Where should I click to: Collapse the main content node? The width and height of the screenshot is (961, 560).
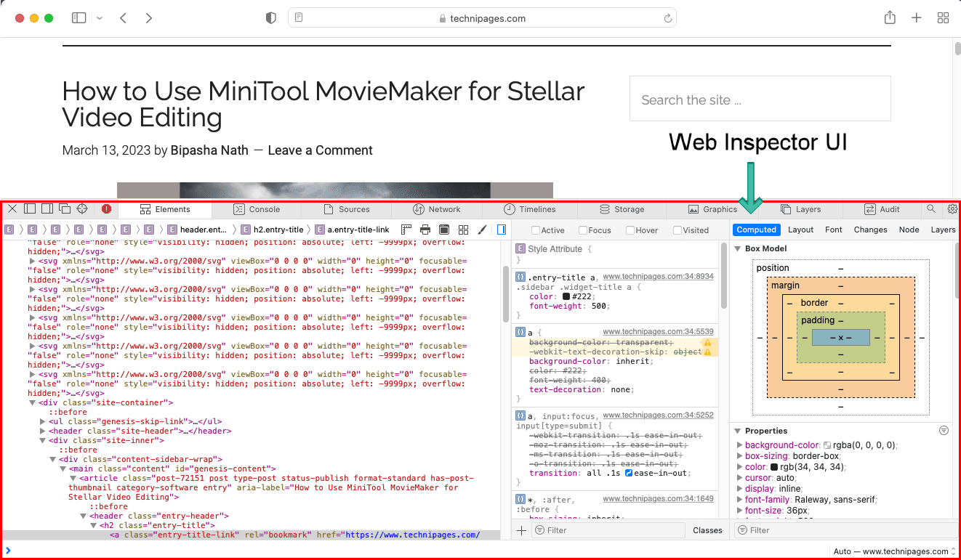point(63,468)
